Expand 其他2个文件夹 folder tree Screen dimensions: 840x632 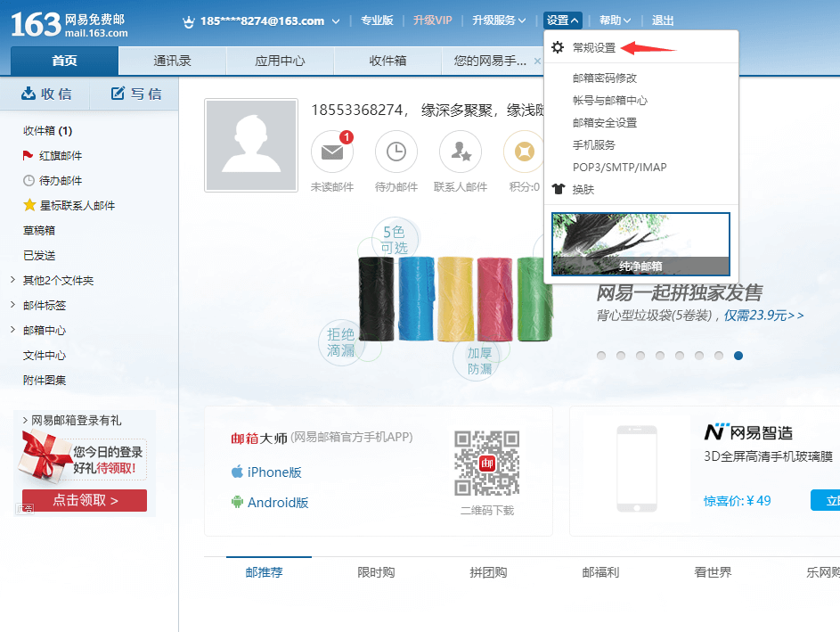(12, 281)
